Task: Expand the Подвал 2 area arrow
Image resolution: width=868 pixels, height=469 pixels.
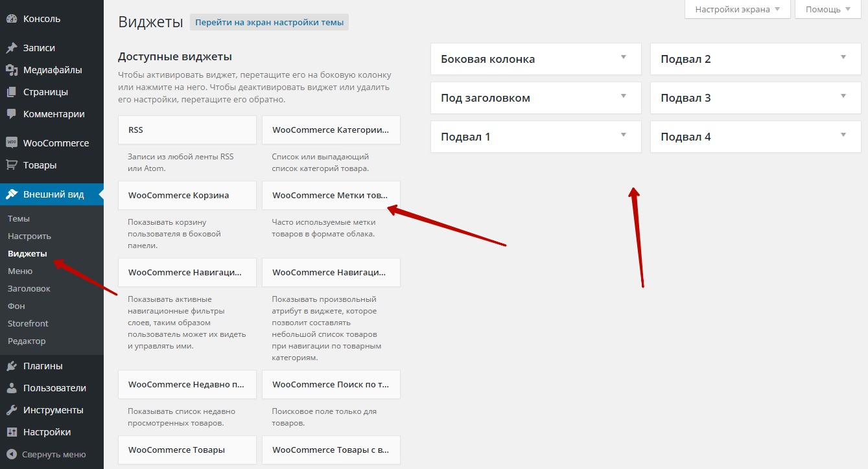Action: click(843, 57)
